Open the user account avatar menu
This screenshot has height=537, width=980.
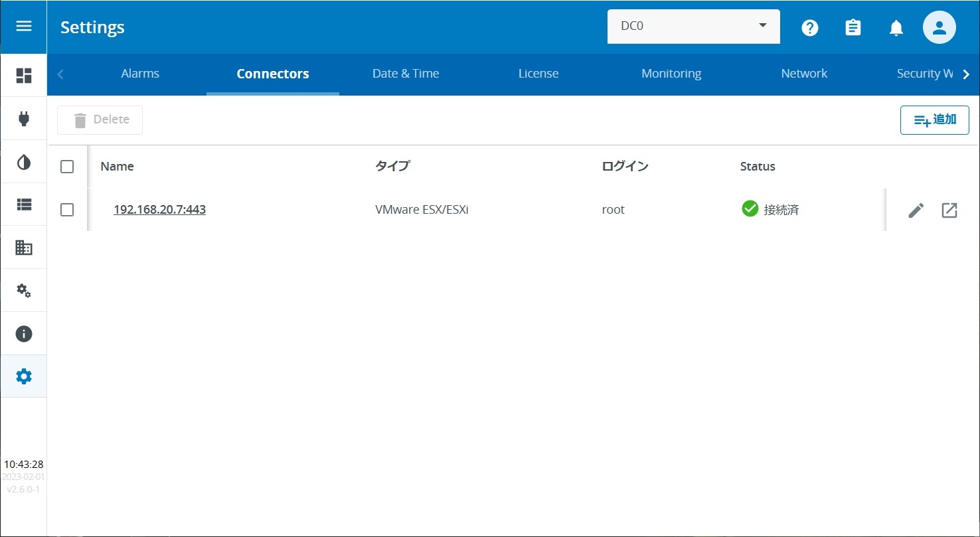click(939, 27)
